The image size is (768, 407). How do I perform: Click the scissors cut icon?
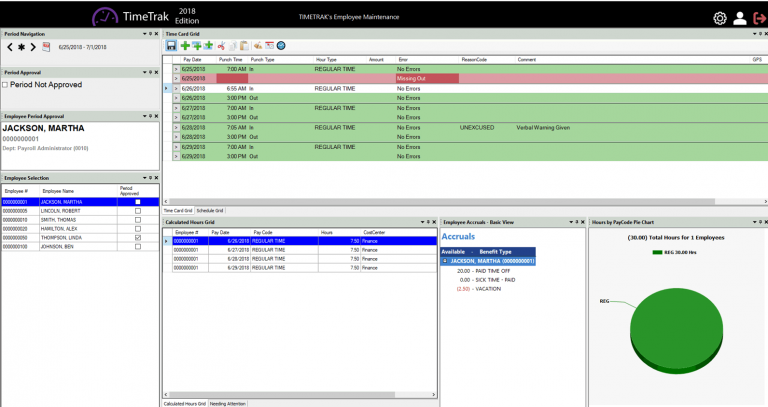pos(220,46)
